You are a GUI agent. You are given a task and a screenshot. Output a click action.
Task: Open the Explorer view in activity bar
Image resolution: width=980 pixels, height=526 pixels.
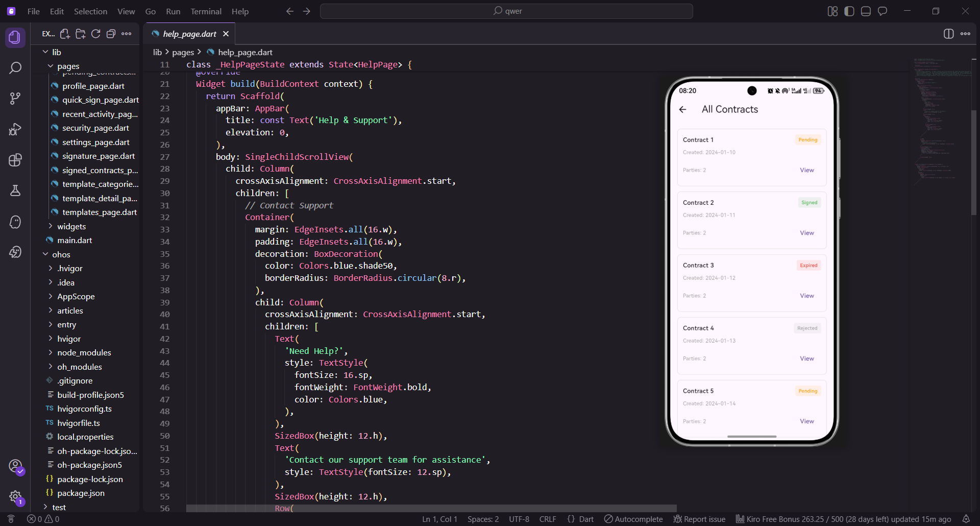pos(15,37)
